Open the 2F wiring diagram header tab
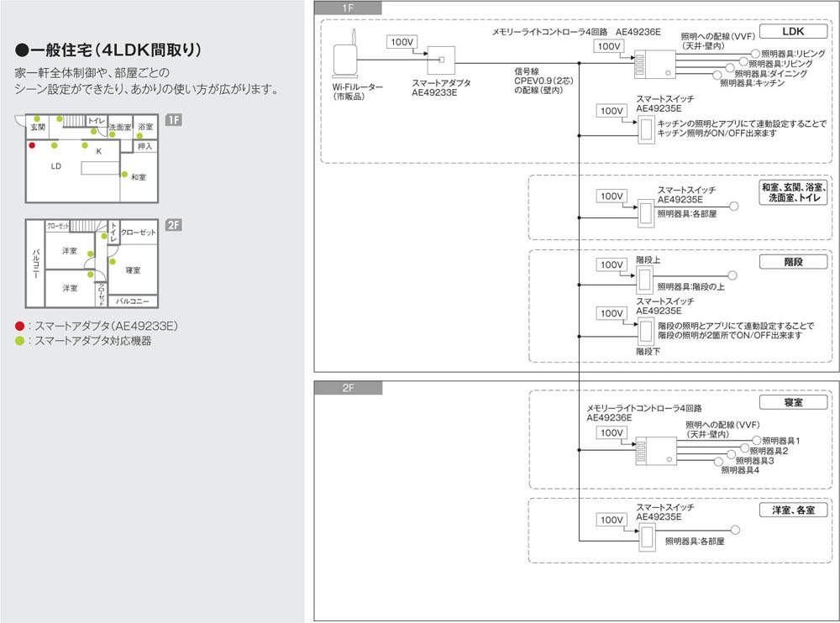Screen dimensions: 840x623 point(349,387)
